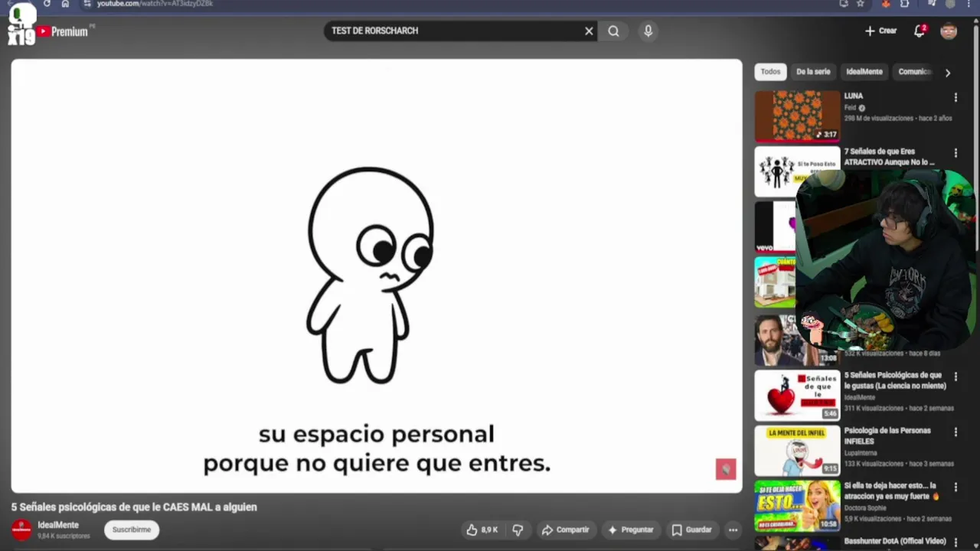Select the Todos filter chip

pyautogui.click(x=770, y=72)
